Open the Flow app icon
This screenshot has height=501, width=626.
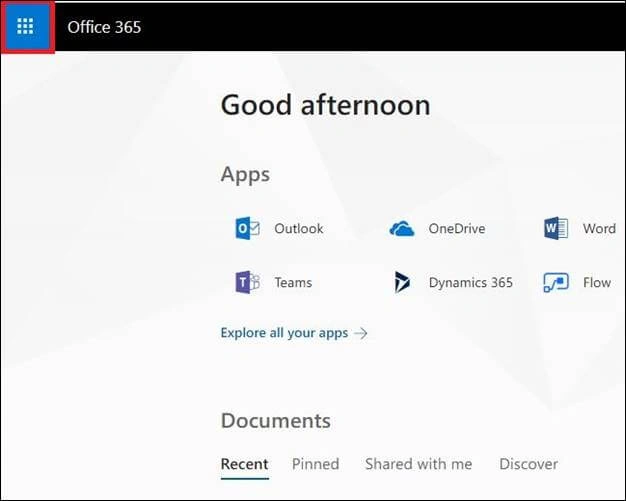click(x=556, y=283)
